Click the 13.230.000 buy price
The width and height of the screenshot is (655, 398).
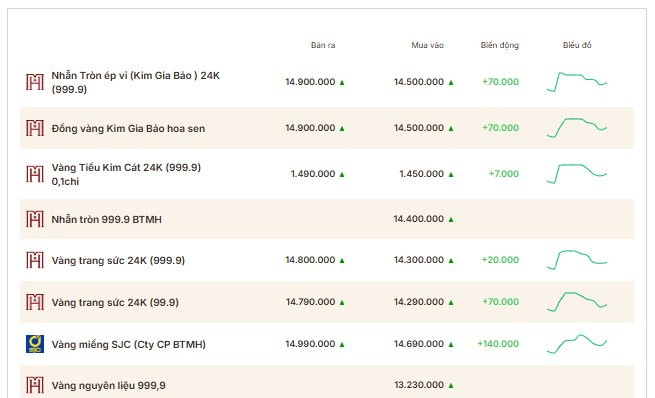419,385
